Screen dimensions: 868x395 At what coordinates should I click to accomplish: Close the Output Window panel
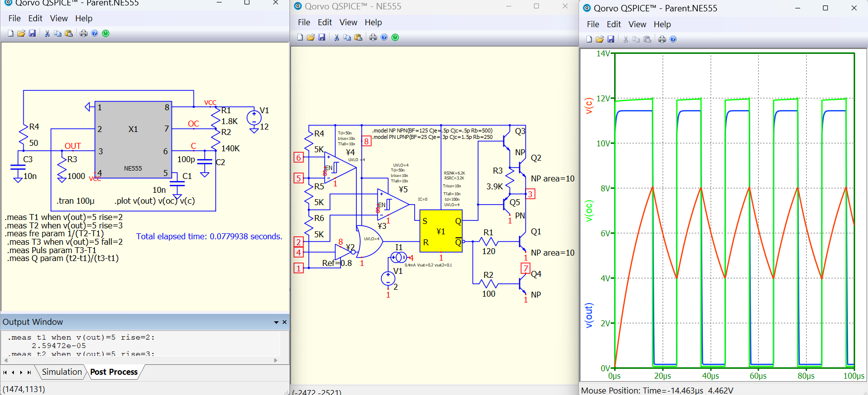click(x=285, y=322)
